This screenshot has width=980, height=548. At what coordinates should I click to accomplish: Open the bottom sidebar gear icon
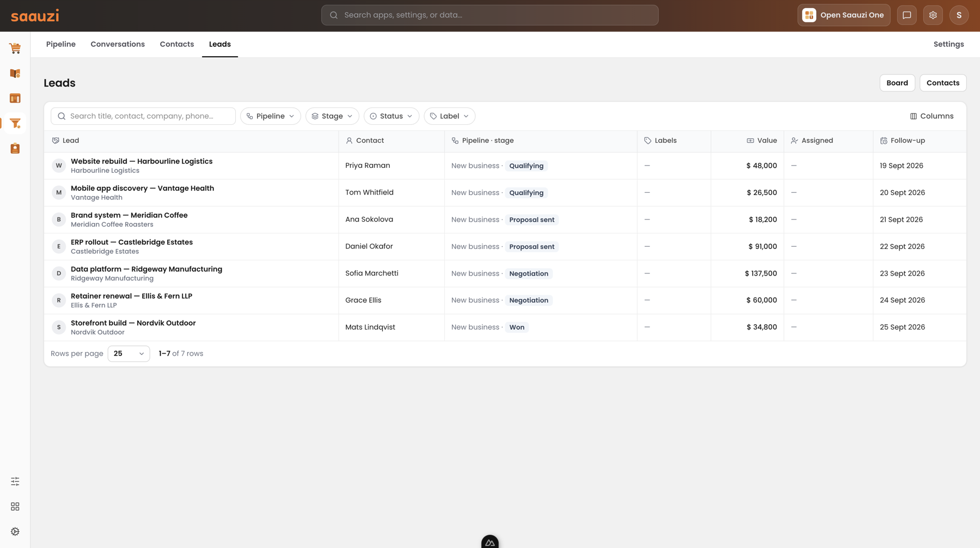pyautogui.click(x=15, y=532)
